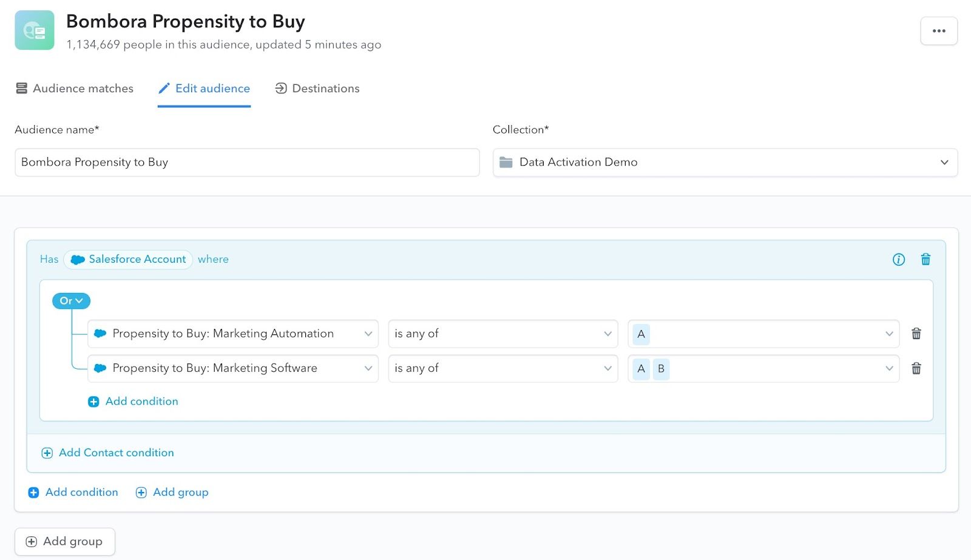Click the plus icon beside Add Contact condition
971x560 pixels.
(47, 453)
